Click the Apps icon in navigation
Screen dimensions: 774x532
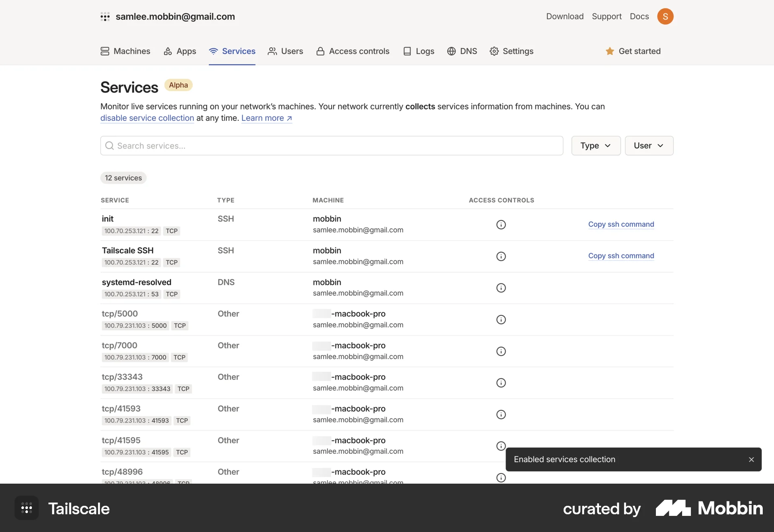coord(168,51)
